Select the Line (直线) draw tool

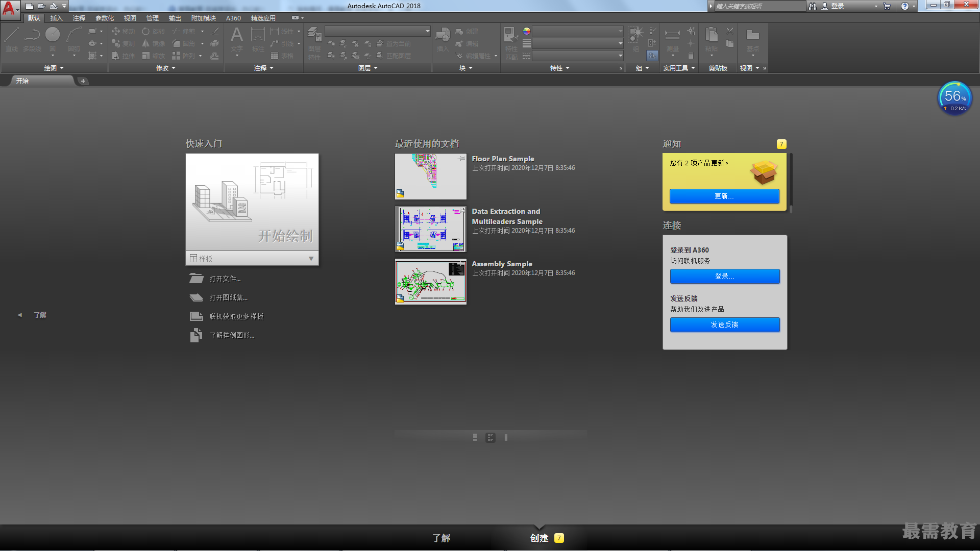click(x=12, y=39)
